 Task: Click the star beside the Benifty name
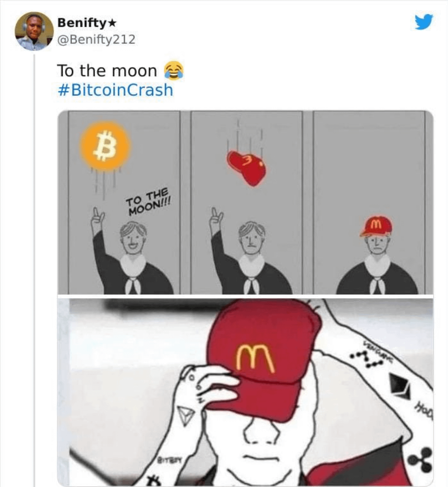[x=111, y=23]
